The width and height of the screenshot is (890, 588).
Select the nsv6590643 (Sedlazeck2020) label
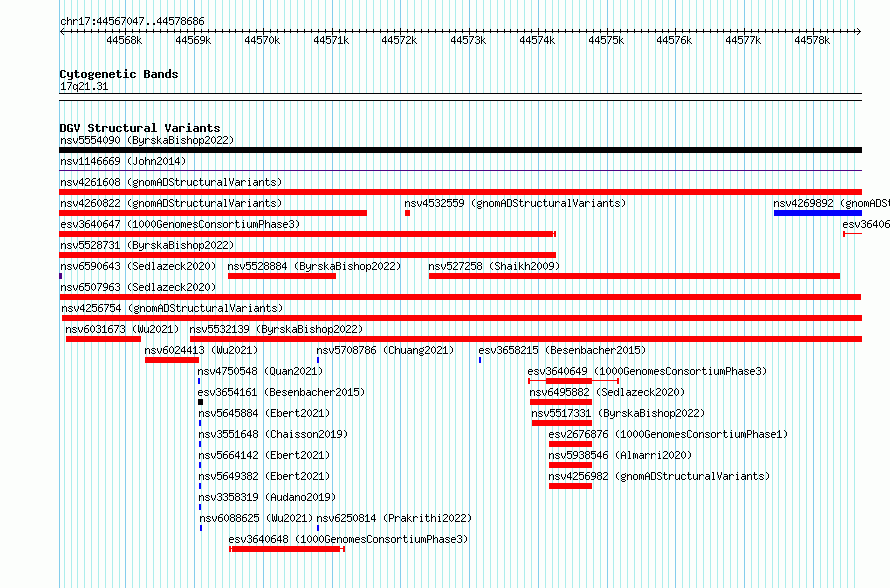pyautogui.click(x=138, y=266)
